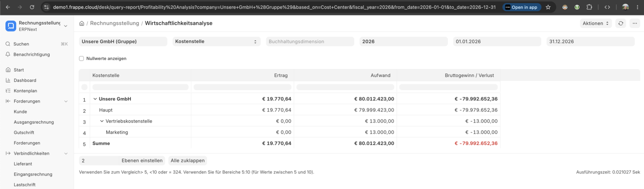Click the Alle zuklappen button

coord(187,161)
